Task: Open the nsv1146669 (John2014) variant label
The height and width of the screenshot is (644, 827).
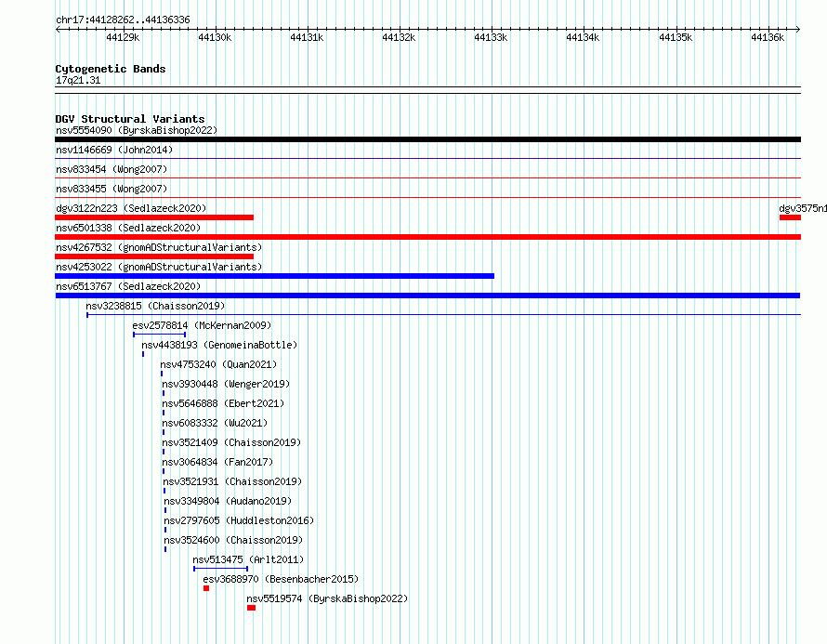Action: tap(114, 150)
